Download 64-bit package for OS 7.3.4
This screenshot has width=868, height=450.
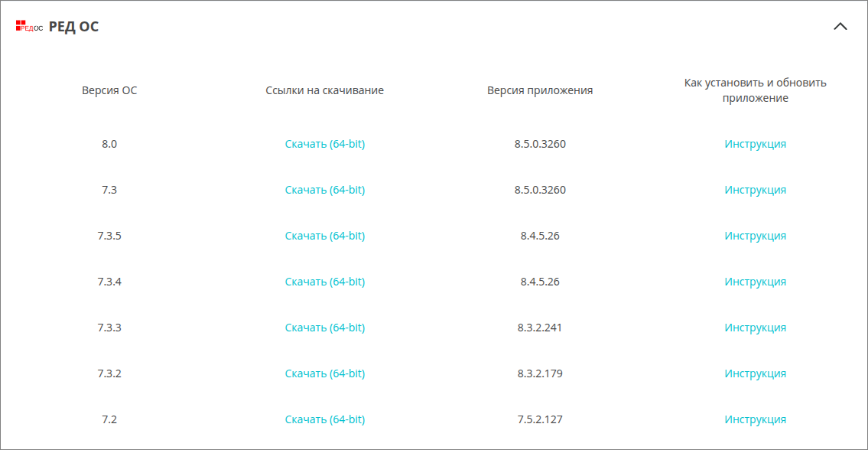tap(325, 282)
